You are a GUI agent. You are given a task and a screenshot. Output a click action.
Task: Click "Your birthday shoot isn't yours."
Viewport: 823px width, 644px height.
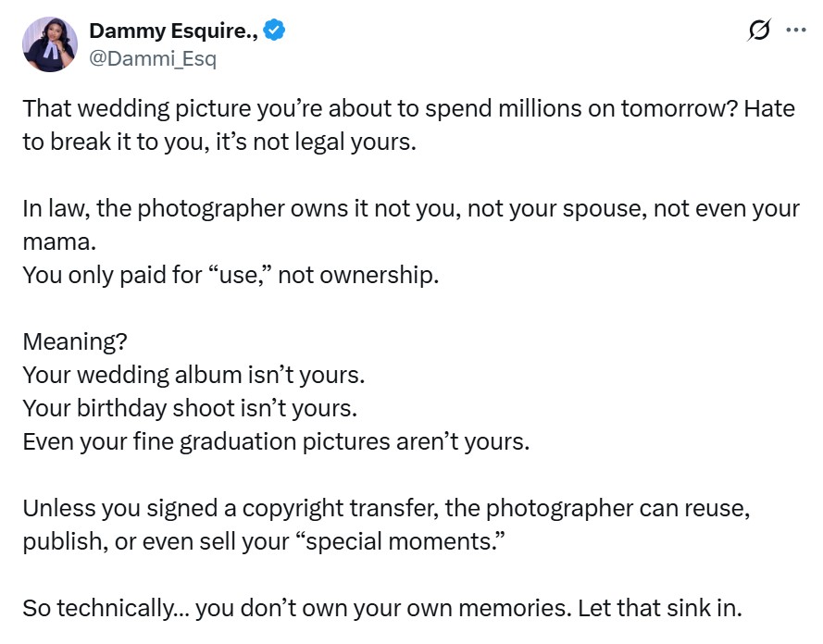[190, 408]
